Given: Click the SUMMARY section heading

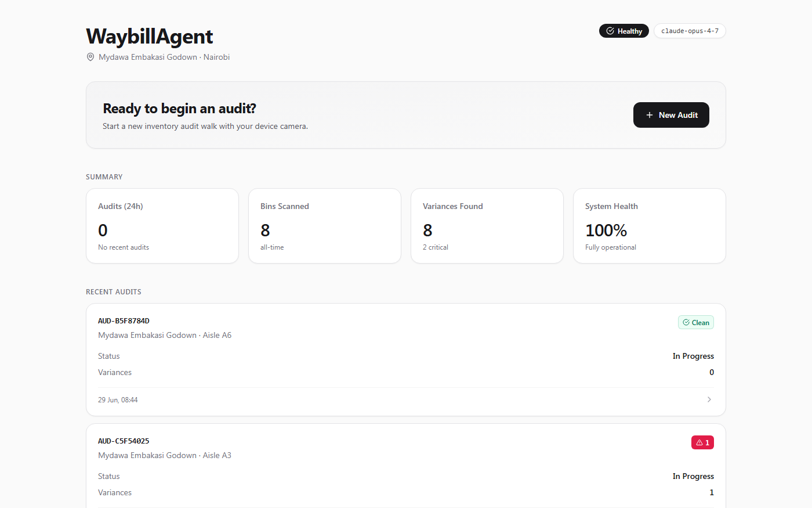Looking at the screenshot, I should (104, 177).
